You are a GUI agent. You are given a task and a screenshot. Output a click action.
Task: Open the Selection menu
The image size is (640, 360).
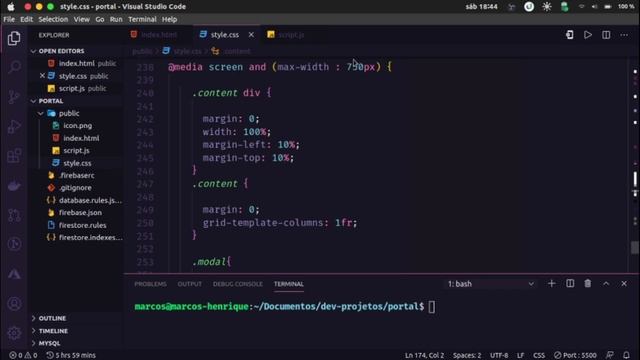[x=53, y=19]
